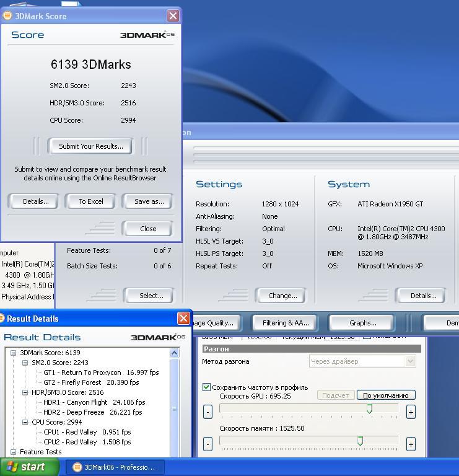The height and width of the screenshot is (476, 459).
Task: Open Details in the Score window
Action: tap(34, 201)
